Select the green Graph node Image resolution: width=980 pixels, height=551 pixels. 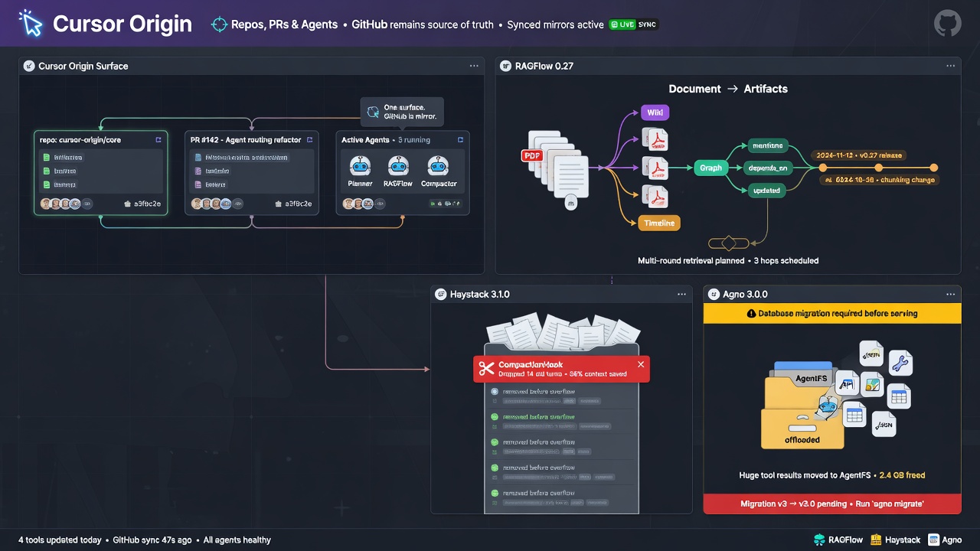[x=710, y=168]
